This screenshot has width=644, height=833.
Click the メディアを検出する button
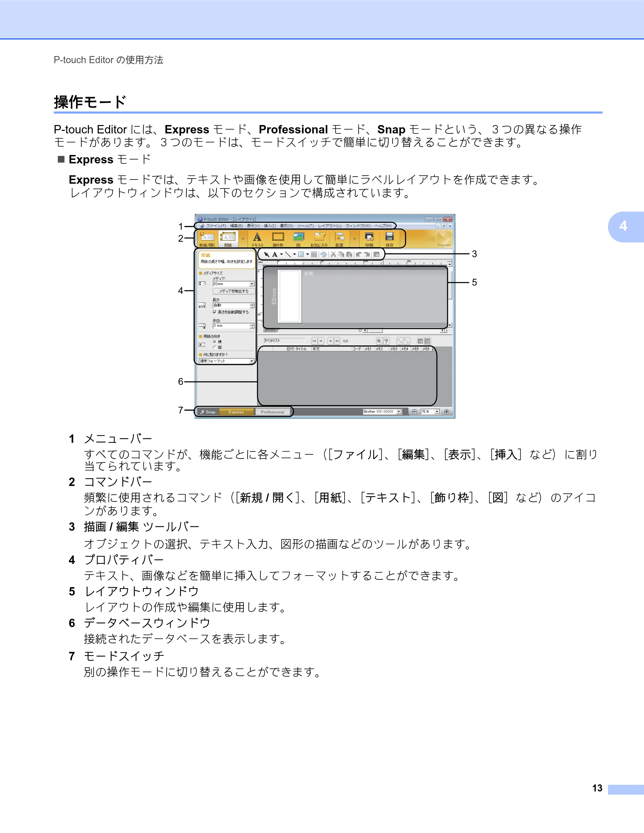[233, 291]
